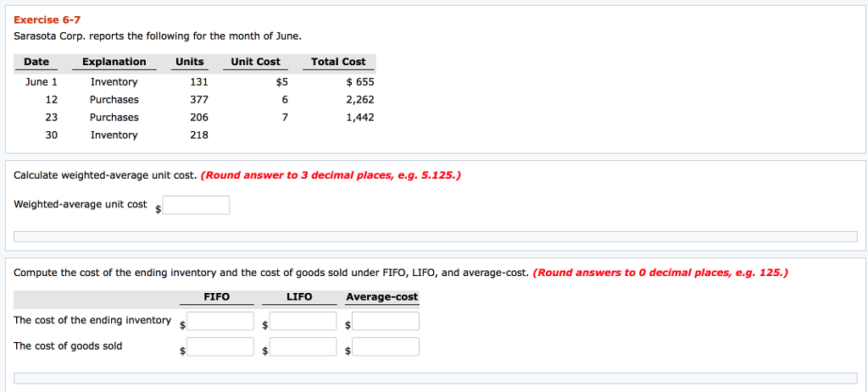Click the Weighted-average unit cost input field
Screen dimensions: 868x392
197,205
